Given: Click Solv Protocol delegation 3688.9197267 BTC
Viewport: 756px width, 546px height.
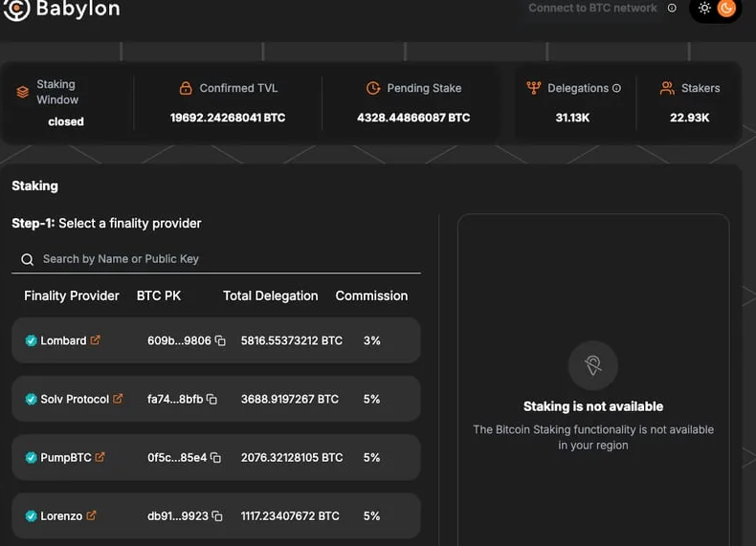Looking at the screenshot, I should [x=290, y=399].
